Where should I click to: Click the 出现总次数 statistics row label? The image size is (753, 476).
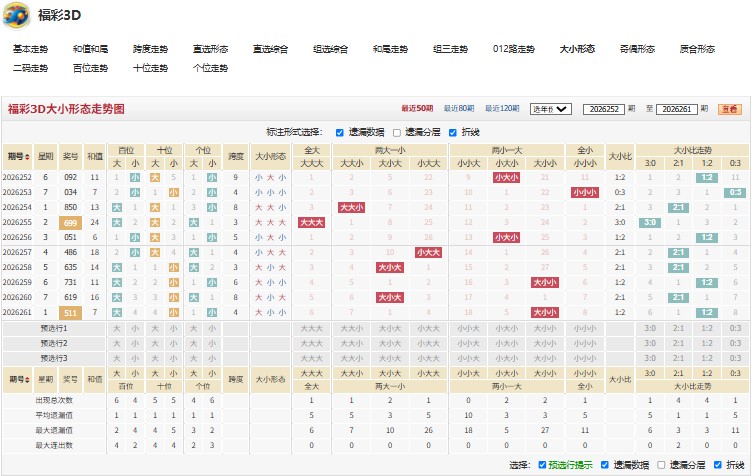tap(54, 400)
